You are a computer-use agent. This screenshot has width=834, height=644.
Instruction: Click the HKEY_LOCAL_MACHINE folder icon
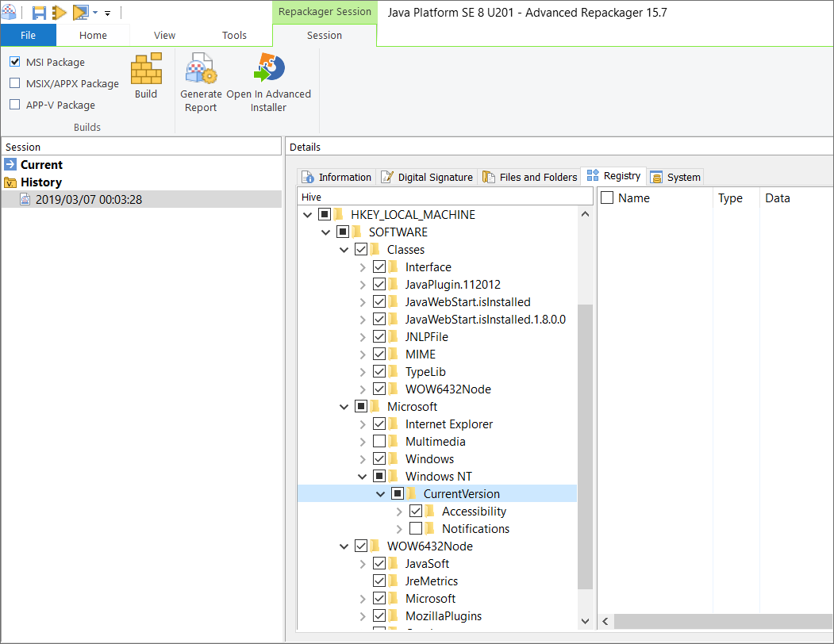tap(339, 214)
